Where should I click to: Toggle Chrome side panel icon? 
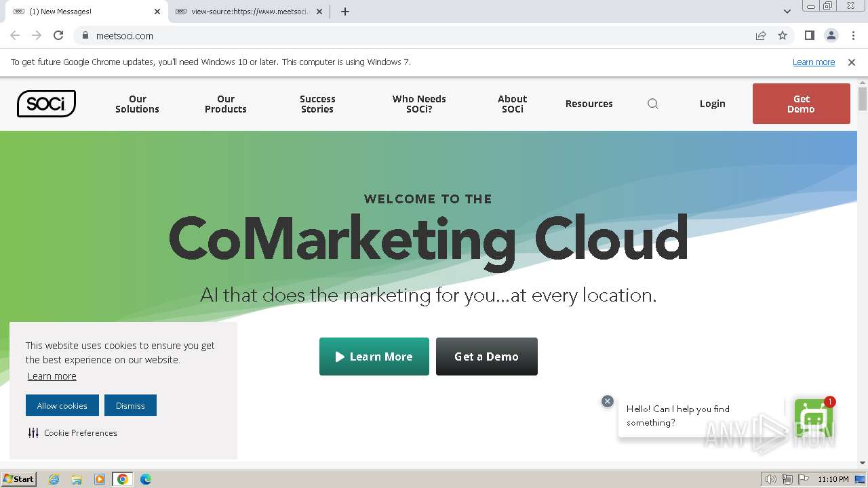(809, 36)
